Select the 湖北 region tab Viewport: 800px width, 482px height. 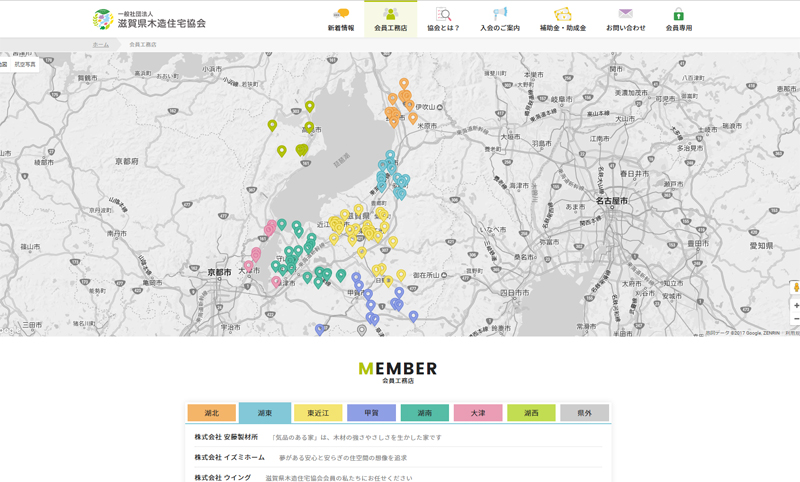tap(211, 413)
